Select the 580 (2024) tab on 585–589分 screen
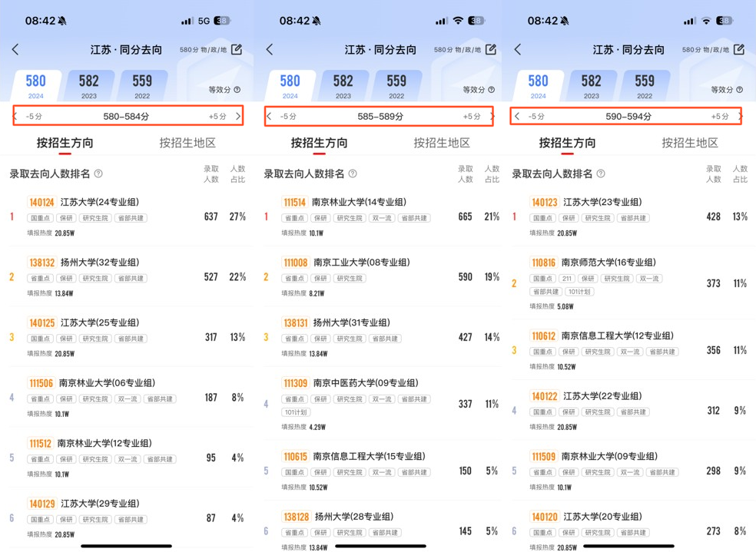Viewport: 756px width, 552px height. tap(290, 86)
